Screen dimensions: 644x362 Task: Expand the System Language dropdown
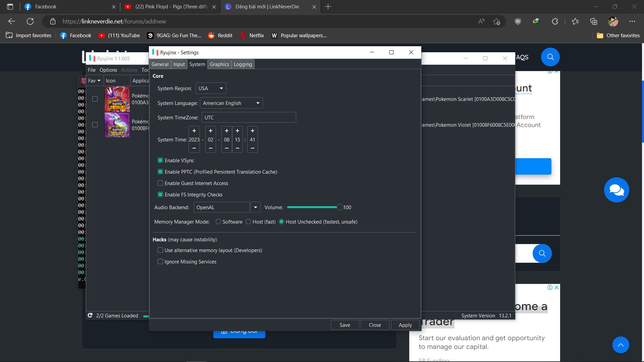(231, 103)
